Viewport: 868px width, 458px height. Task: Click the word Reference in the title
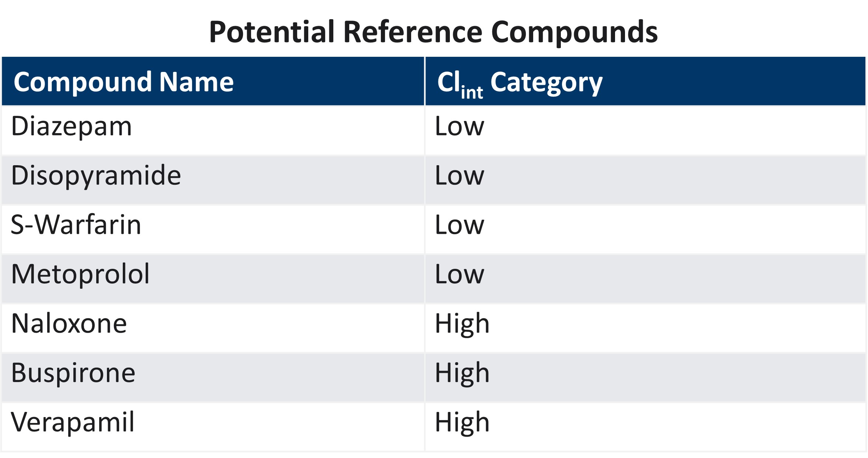click(x=413, y=32)
